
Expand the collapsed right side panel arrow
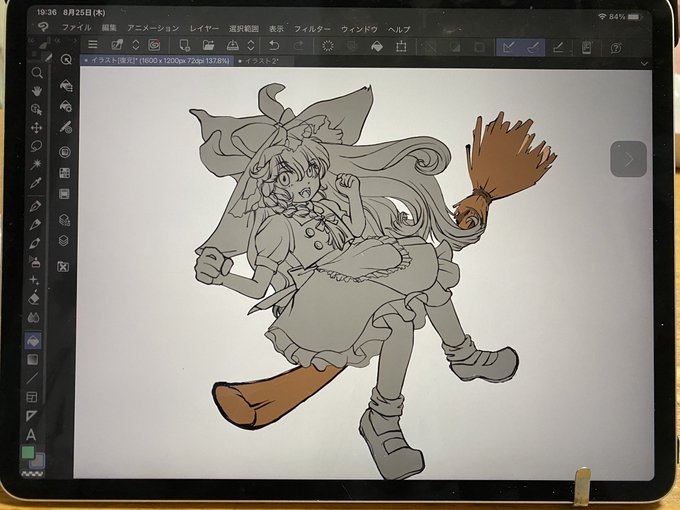pyautogui.click(x=628, y=159)
